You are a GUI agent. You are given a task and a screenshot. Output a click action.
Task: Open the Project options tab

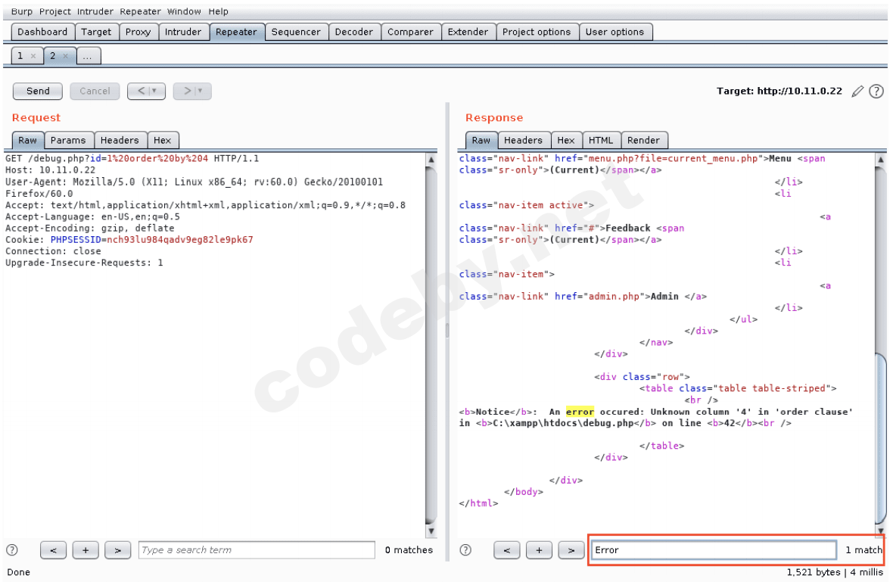[536, 32]
